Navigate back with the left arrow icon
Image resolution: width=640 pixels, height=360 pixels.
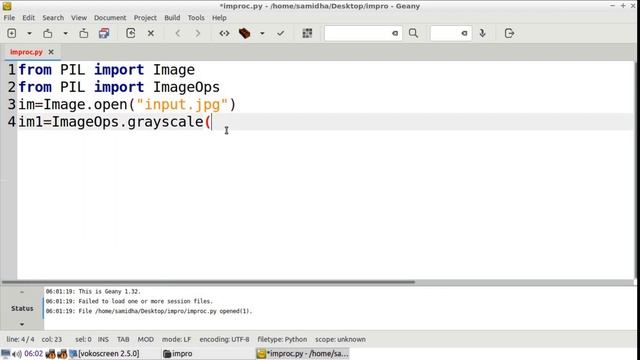[178, 33]
